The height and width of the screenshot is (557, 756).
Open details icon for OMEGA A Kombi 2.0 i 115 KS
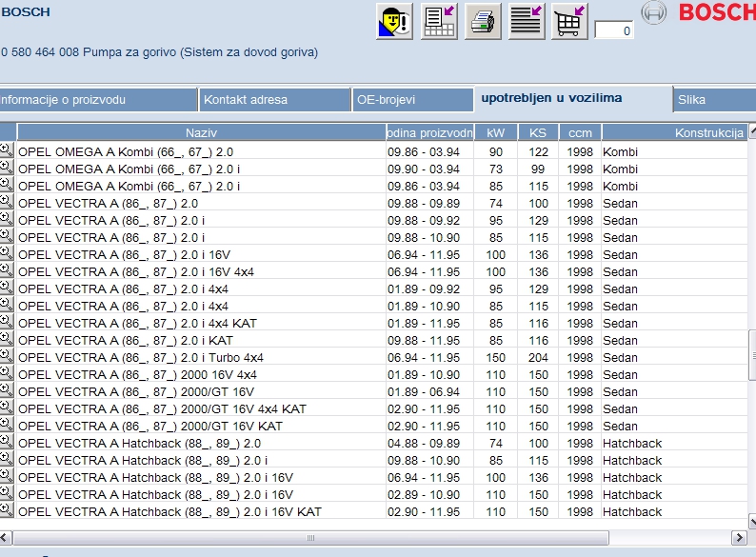[7, 184]
